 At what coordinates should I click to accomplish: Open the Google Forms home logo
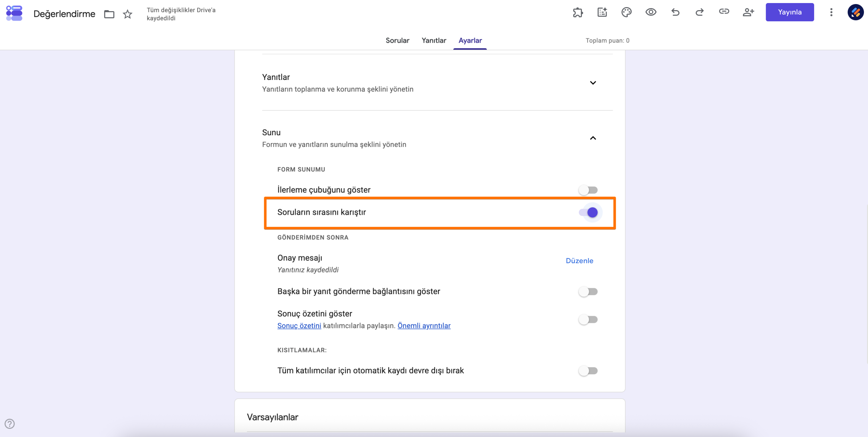click(x=14, y=13)
